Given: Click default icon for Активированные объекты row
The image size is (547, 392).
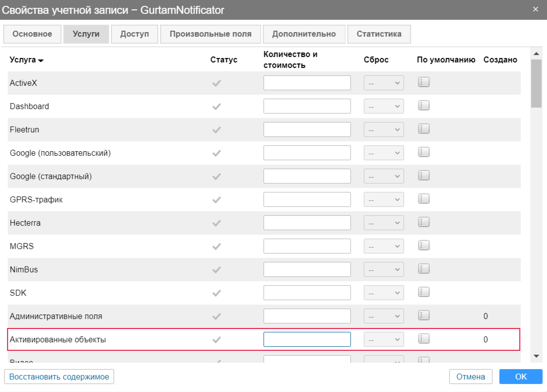Looking at the screenshot, I should pyautogui.click(x=424, y=339).
